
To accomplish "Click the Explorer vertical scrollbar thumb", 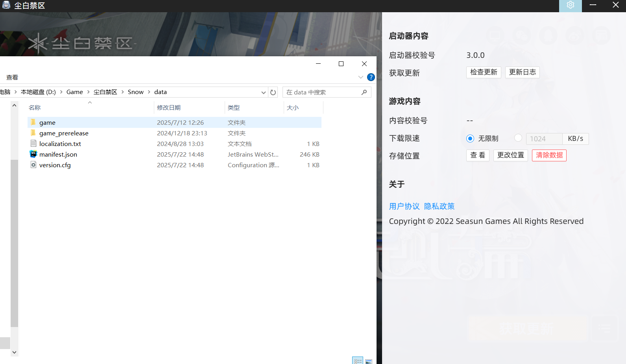I will click(x=14, y=243).
